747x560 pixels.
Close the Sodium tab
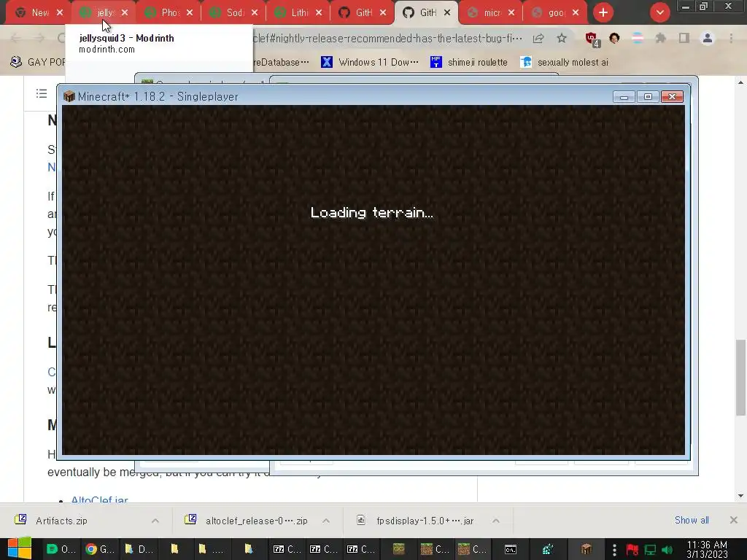click(255, 12)
